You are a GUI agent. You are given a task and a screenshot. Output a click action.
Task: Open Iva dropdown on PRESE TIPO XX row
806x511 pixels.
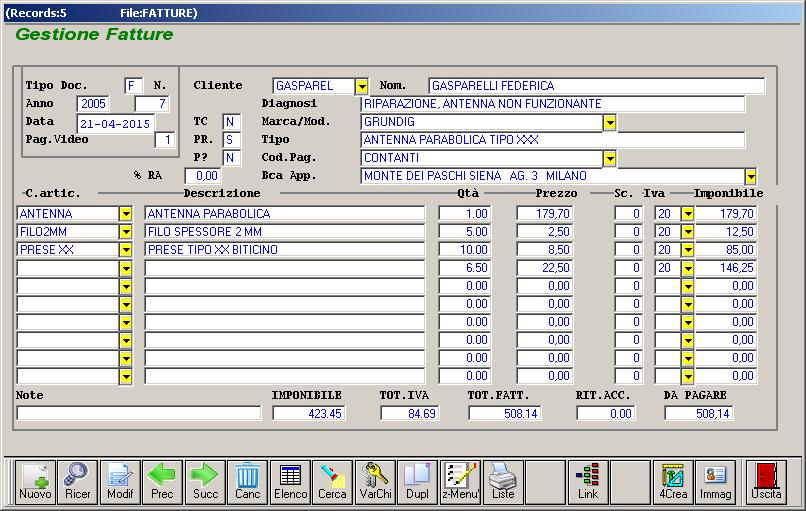(x=688, y=250)
